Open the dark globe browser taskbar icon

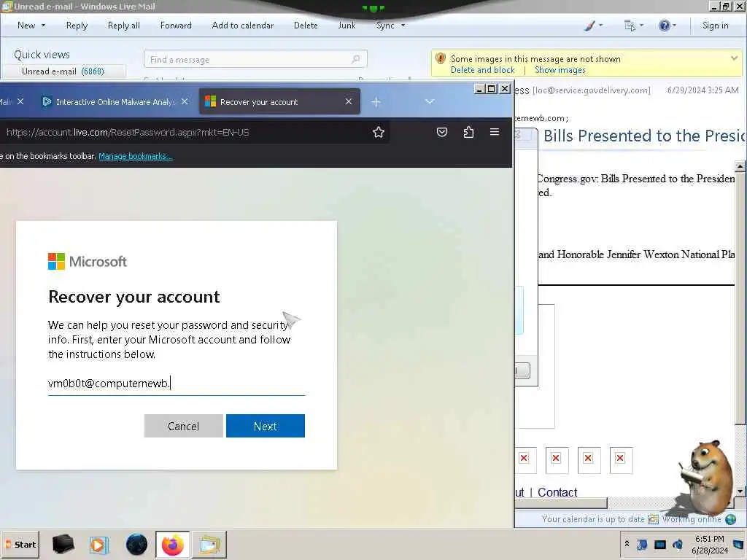coord(136,545)
